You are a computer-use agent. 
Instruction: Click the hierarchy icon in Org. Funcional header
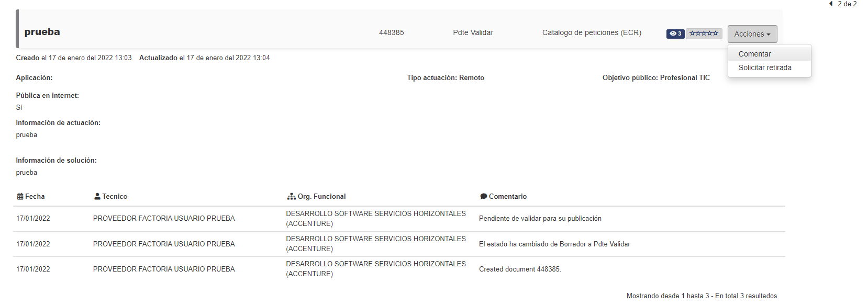[x=291, y=196]
